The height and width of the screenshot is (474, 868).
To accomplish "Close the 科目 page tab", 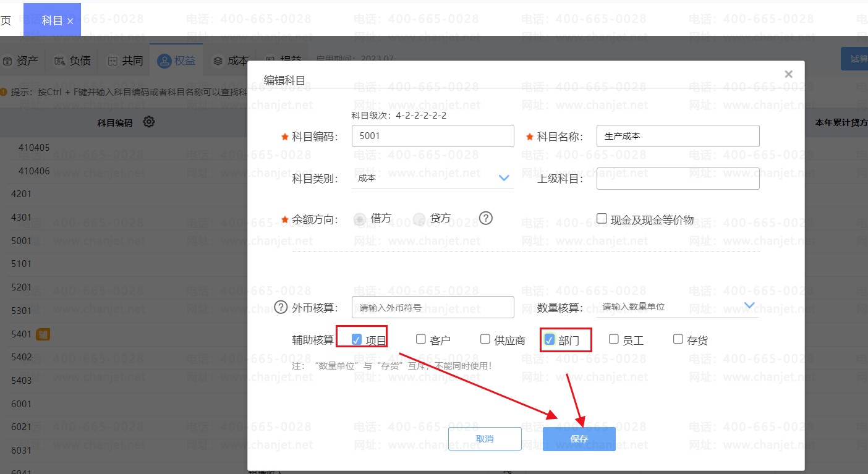I will [70, 21].
